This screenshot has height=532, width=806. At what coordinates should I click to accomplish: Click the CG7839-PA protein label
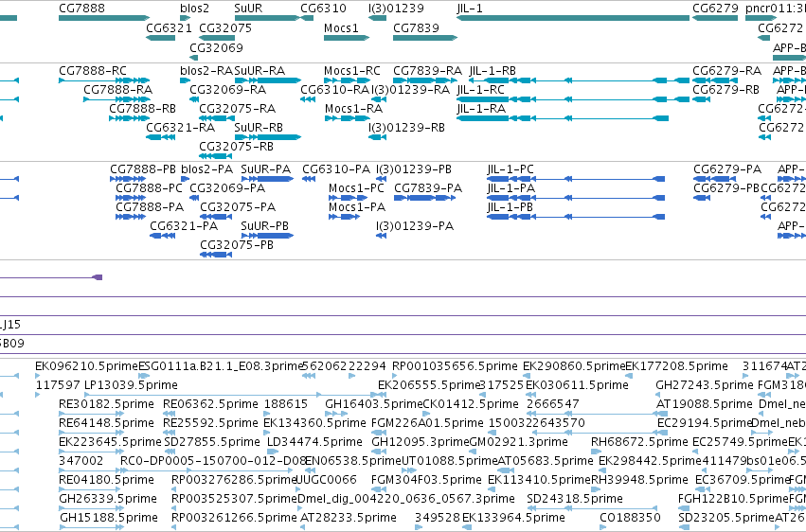click(428, 188)
